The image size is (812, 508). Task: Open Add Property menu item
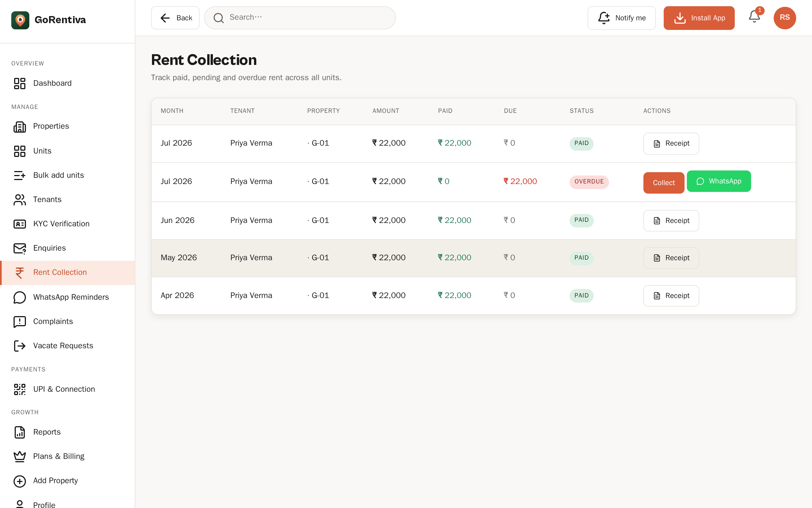[x=67, y=481]
